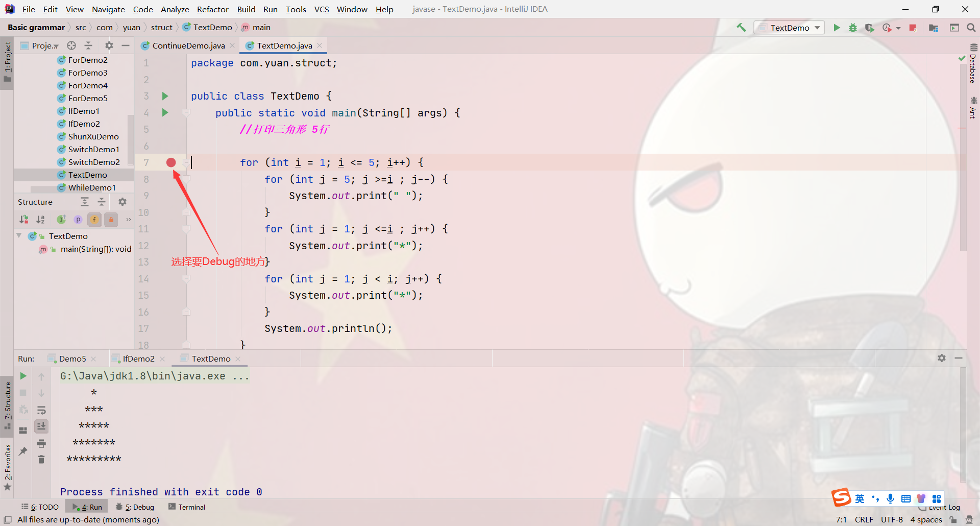Toggle show properties in Structure panel
This screenshot has width=980, height=526.
78,220
